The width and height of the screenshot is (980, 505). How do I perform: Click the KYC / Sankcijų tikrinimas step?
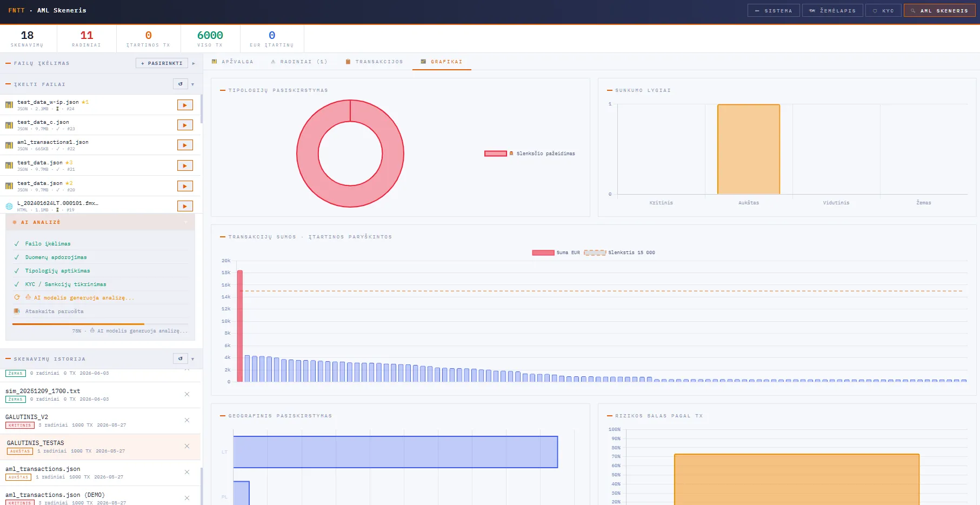pos(101,284)
